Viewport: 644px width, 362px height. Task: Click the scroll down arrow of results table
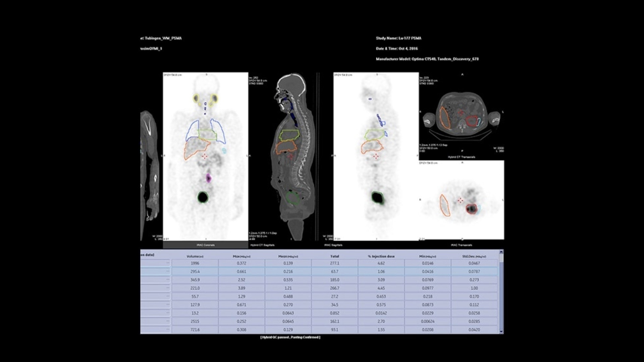pyautogui.click(x=501, y=331)
